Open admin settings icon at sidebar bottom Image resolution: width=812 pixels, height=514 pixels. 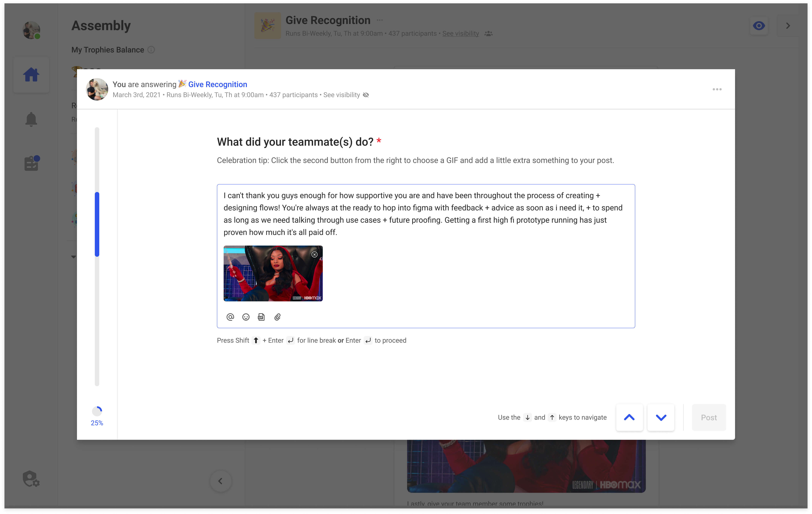point(31,479)
